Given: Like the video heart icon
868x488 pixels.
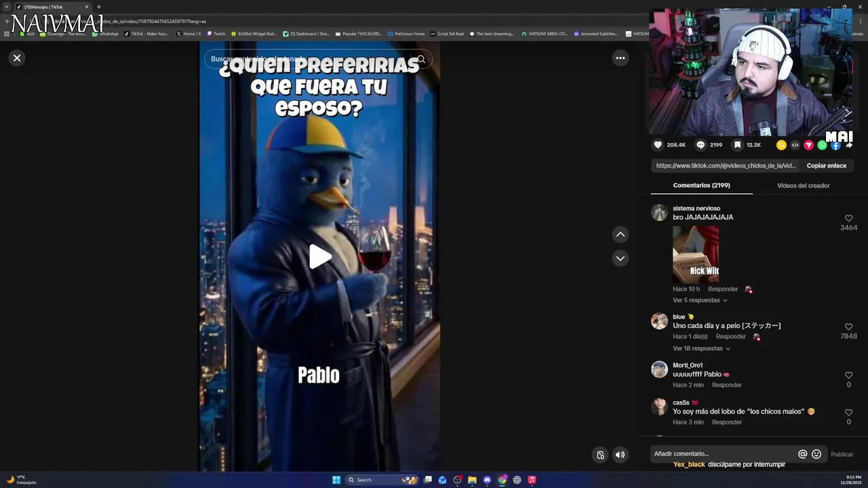Looking at the screenshot, I should click(658, 145).
